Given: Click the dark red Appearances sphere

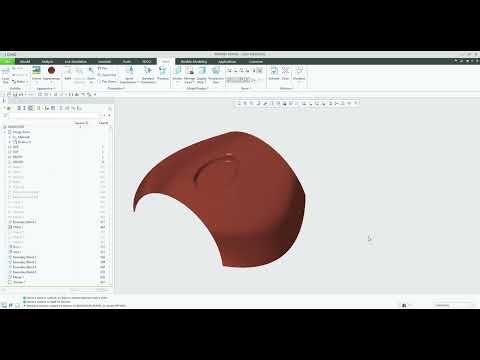Looking at the screenshot, I should click(51, 70).
